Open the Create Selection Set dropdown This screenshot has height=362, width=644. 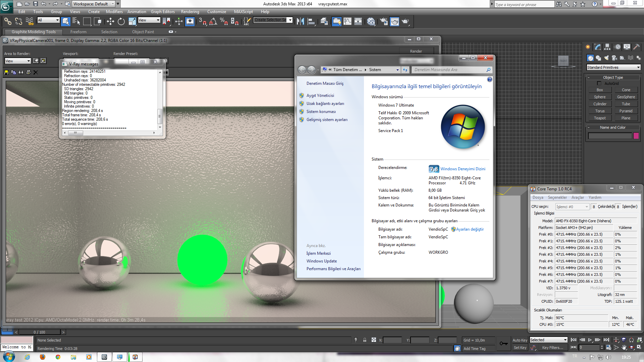(273, 20)
